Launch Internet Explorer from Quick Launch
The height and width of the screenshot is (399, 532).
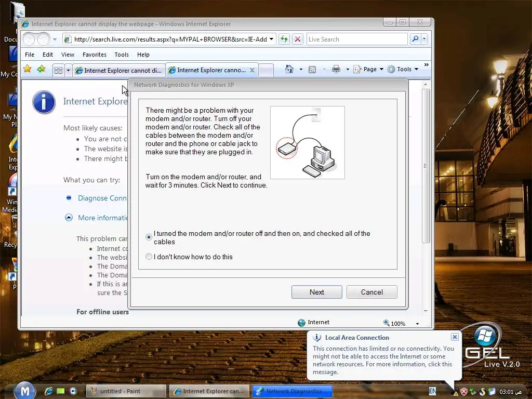point(48,391)
